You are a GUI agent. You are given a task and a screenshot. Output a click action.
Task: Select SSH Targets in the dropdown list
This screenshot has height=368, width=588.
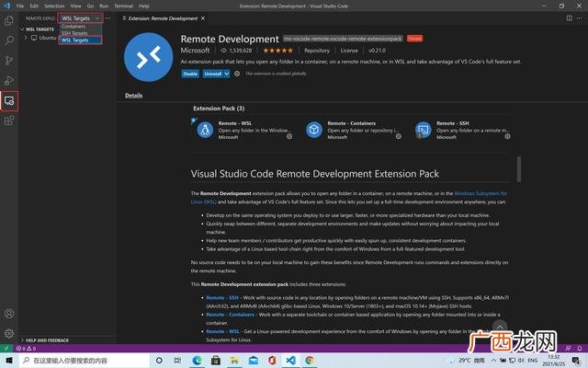pos(80,33)
